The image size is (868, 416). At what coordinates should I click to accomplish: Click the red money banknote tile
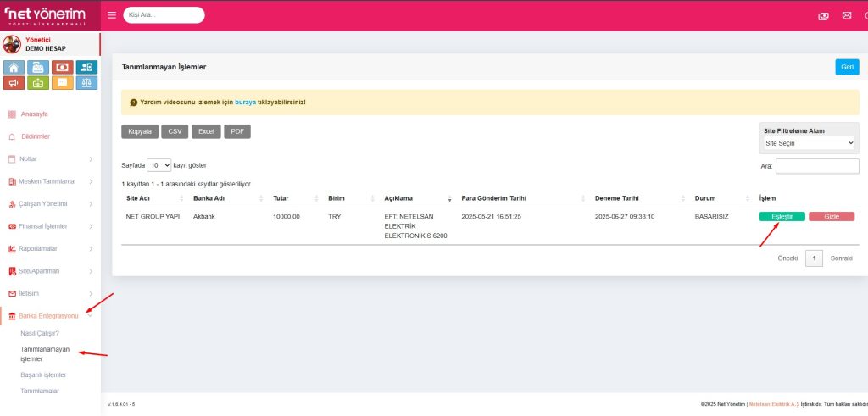62,67
